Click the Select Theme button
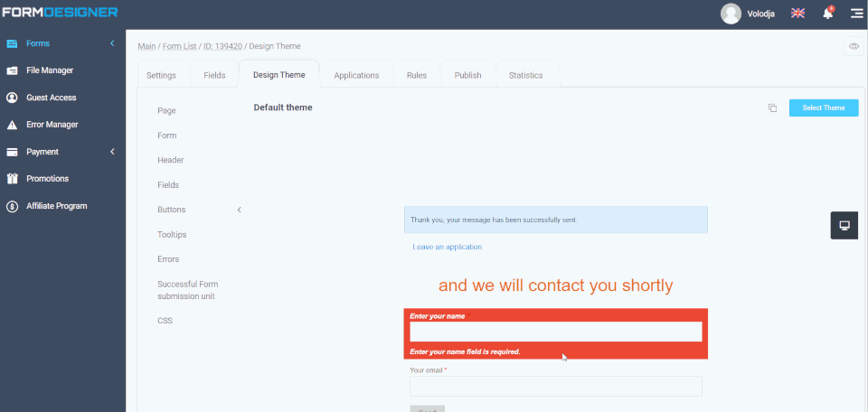Viewport: 868px width, 412px height. (824, 108)
